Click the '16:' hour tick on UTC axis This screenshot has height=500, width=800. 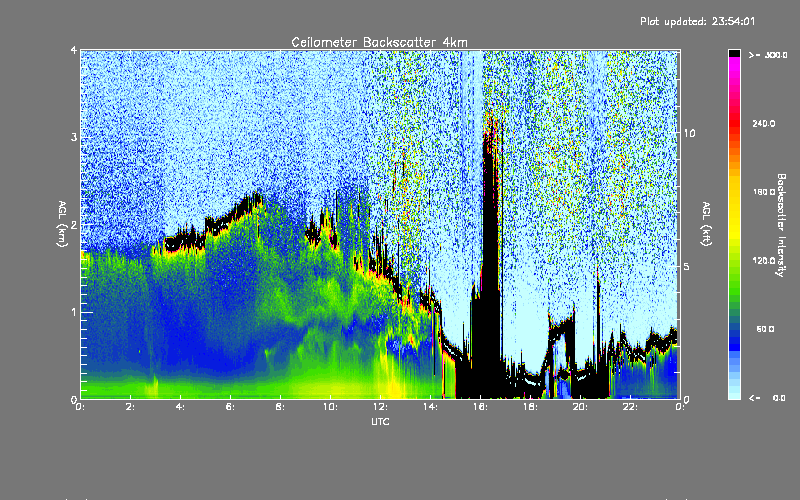480,407
